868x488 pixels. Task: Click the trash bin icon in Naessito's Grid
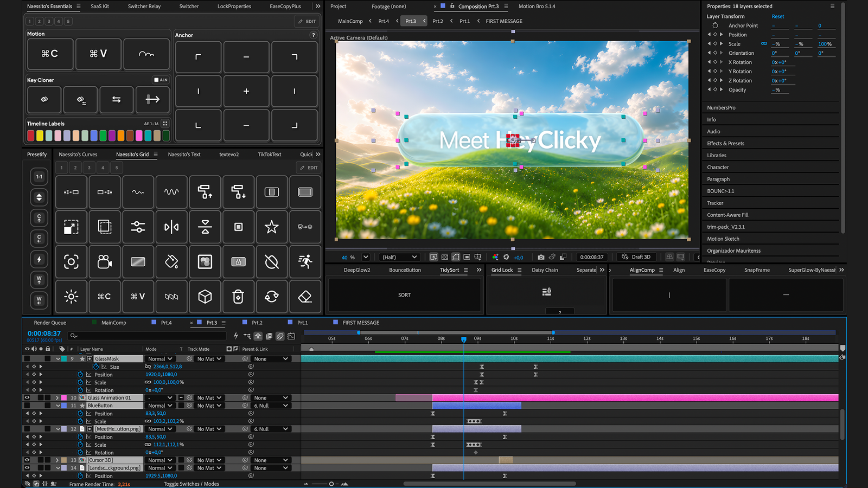(238, 297)
